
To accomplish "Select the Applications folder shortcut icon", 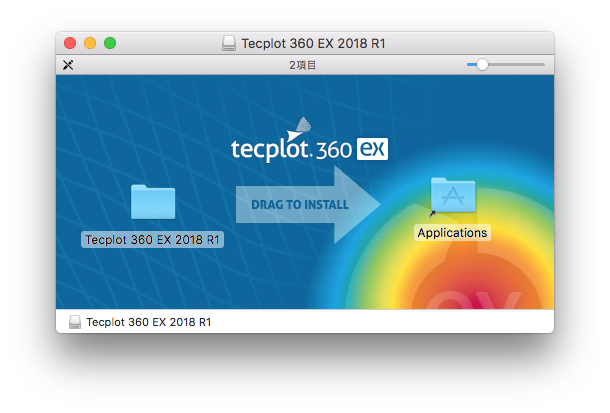I will click(453, 195).
